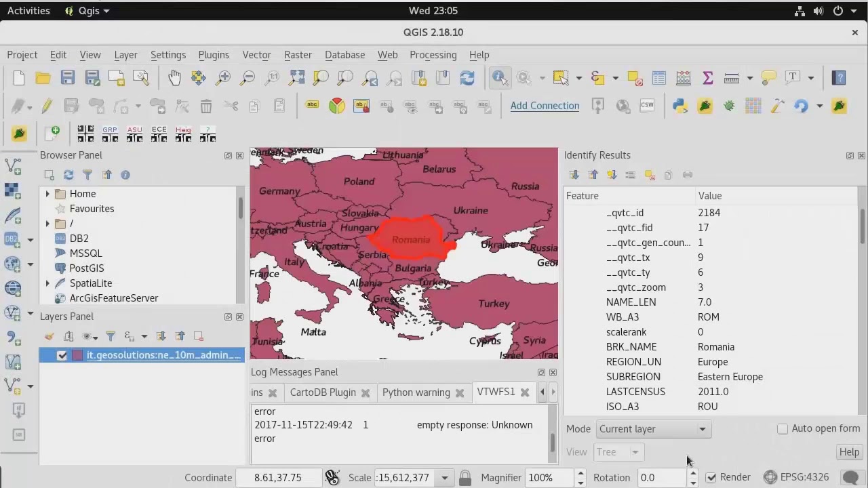This screenshot has height=488, width=868.
Task: Open the Raster menu
Action: click(298, 55)
